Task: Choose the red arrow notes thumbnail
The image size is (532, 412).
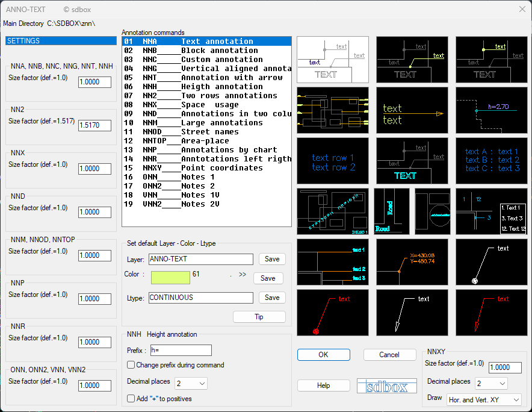Action: tap(492, 313)
